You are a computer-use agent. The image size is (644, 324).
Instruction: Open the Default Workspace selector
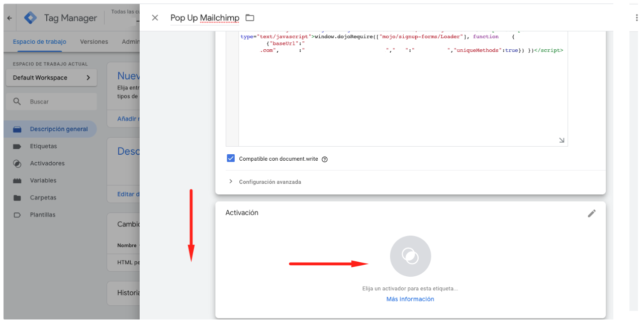pyautogui.click(x=51, y=78)
